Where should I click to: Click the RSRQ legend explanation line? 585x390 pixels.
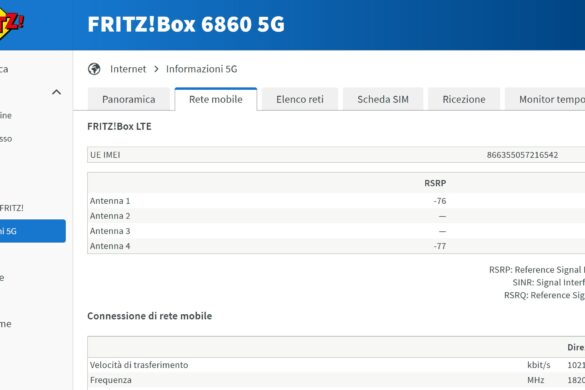point(544,295)
